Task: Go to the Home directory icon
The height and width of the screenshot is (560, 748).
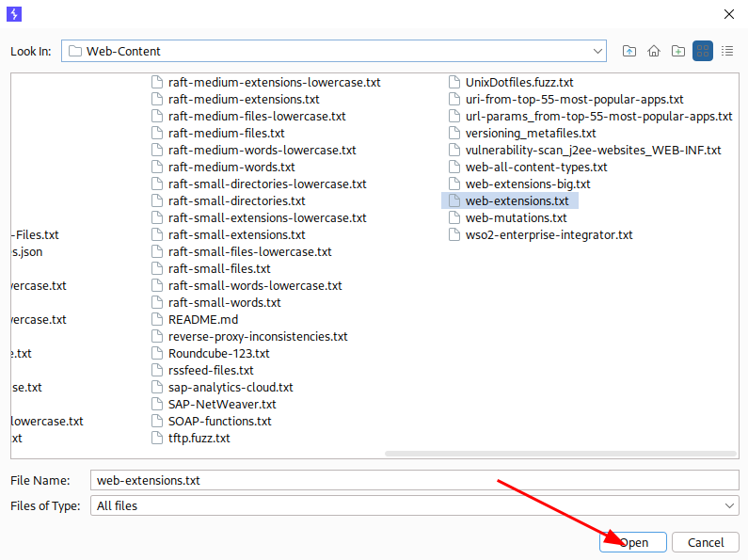Action: point(654,51)
